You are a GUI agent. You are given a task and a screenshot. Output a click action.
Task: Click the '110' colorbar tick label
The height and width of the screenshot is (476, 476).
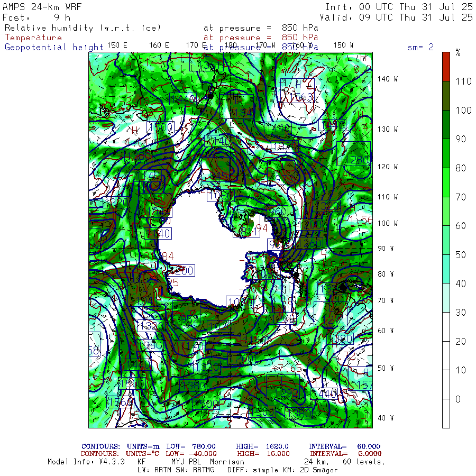(463, 81)
